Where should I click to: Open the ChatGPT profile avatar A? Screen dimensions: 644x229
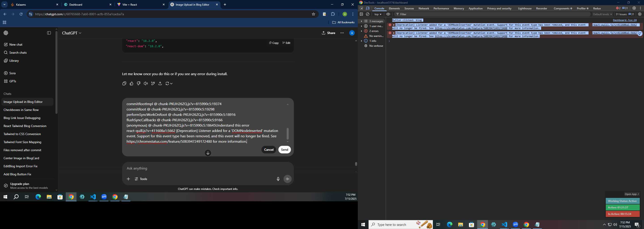pos(352,33)
